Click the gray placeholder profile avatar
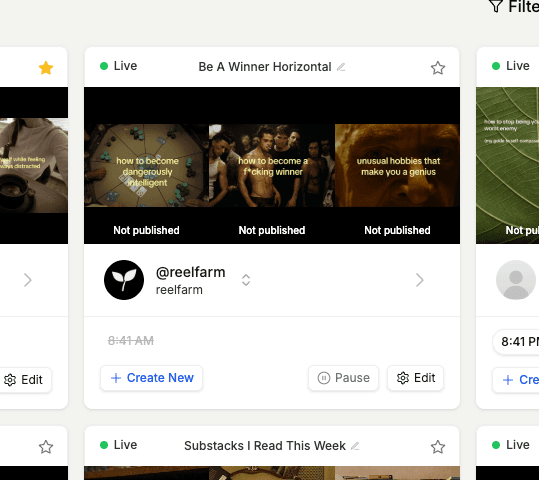The height and width of the screenshot is (480, 539). pyautogui.click(x=516, y=280)
